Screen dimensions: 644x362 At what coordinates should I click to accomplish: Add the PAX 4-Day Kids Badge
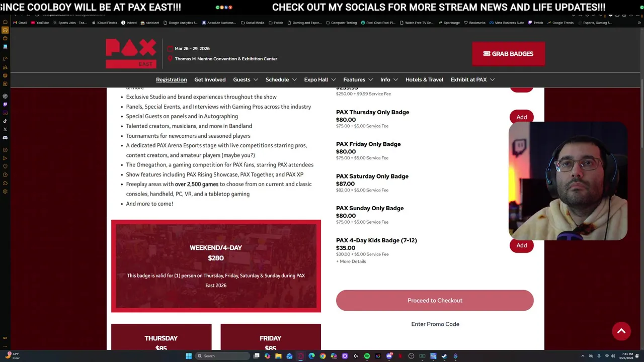pyautogui.click(x=521, y=245)
